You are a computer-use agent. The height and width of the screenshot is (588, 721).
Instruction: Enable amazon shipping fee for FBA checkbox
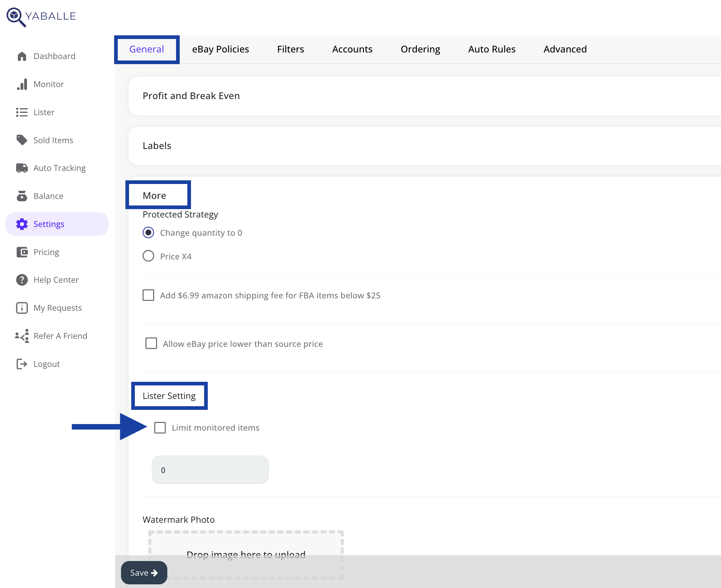click(148, 295)
